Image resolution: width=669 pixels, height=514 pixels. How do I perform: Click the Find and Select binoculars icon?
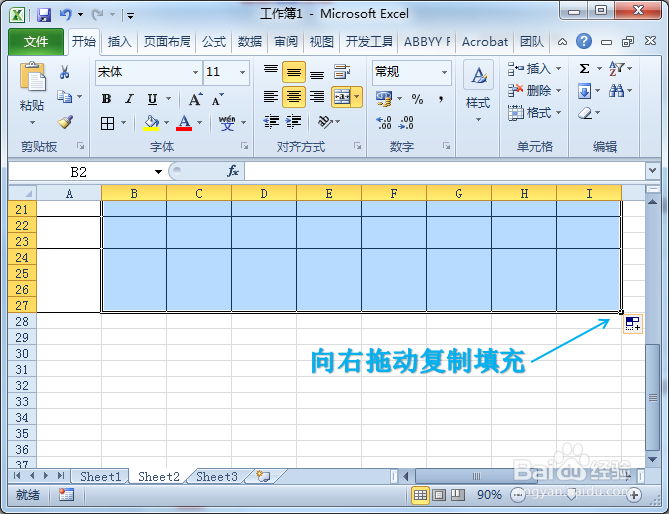[x=617, y=90]
